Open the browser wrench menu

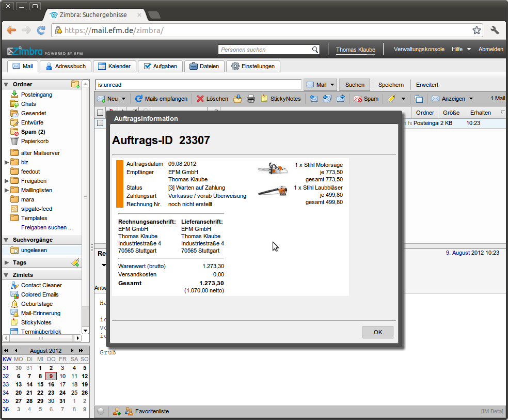coord(495,30)
